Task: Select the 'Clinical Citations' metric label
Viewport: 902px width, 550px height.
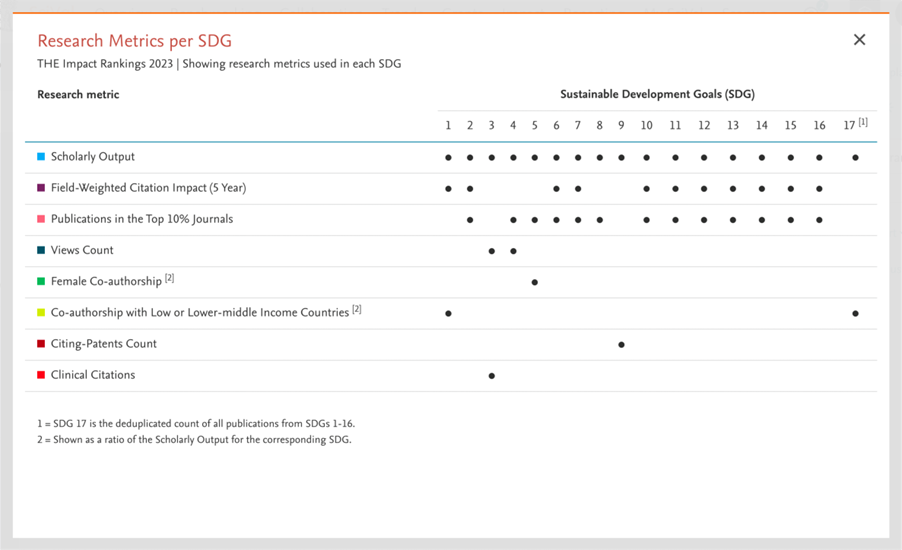Action: pos(93,375)
